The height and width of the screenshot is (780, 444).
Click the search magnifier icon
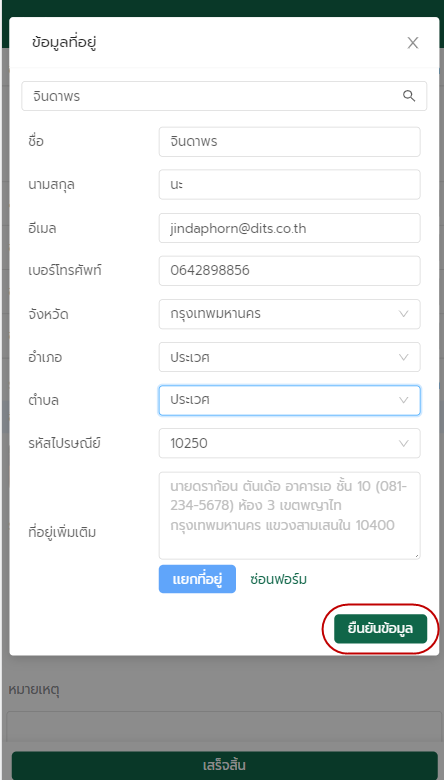[409, 96]
